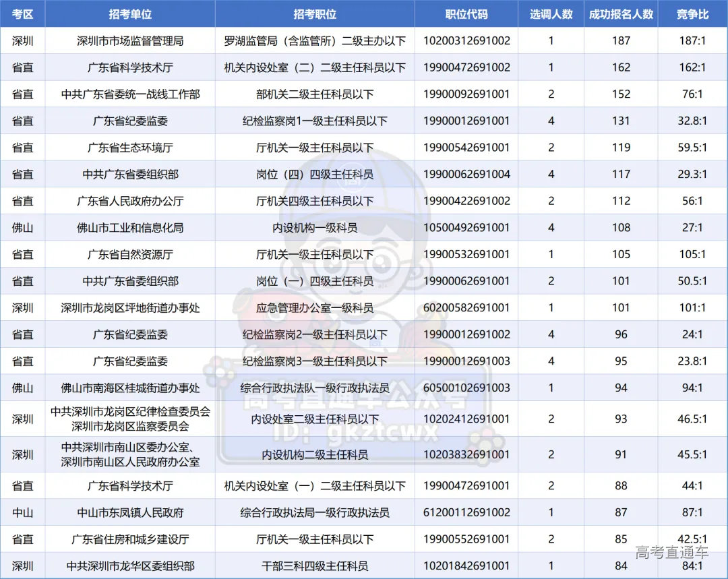Select the 187:1 competition ratio cell
The image size is (728, 579).
tap(692, 41)
